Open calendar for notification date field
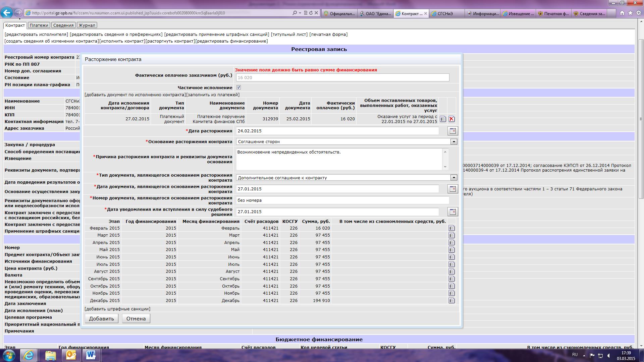This screenshot has height=362, width=644. (x=452, y=212)
